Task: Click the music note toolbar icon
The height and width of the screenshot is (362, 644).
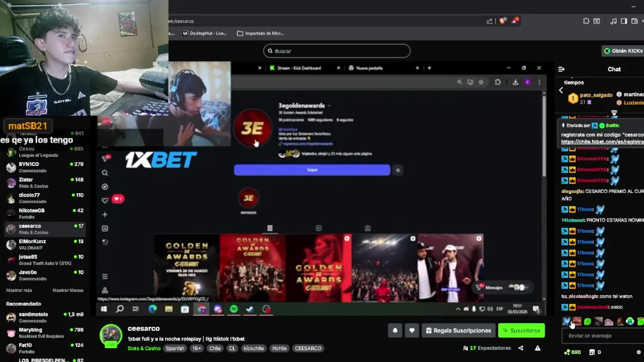Action: coord(613,21)
